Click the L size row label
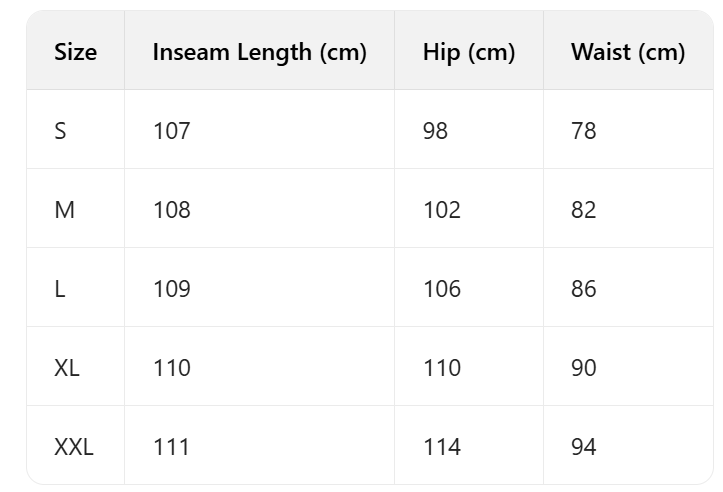This screenshot has width=723, height=492. (x=60, y=289)
